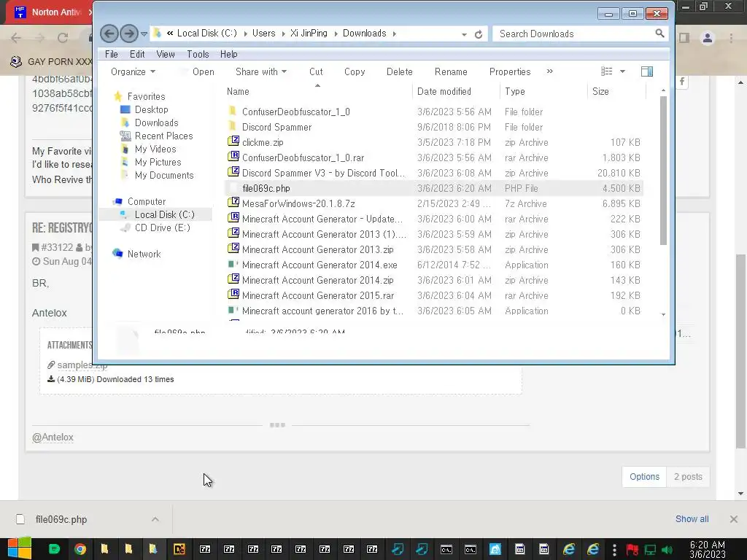Click the ConfuserDeobfuscator_1_0.rar archive icon

point(233,157)
